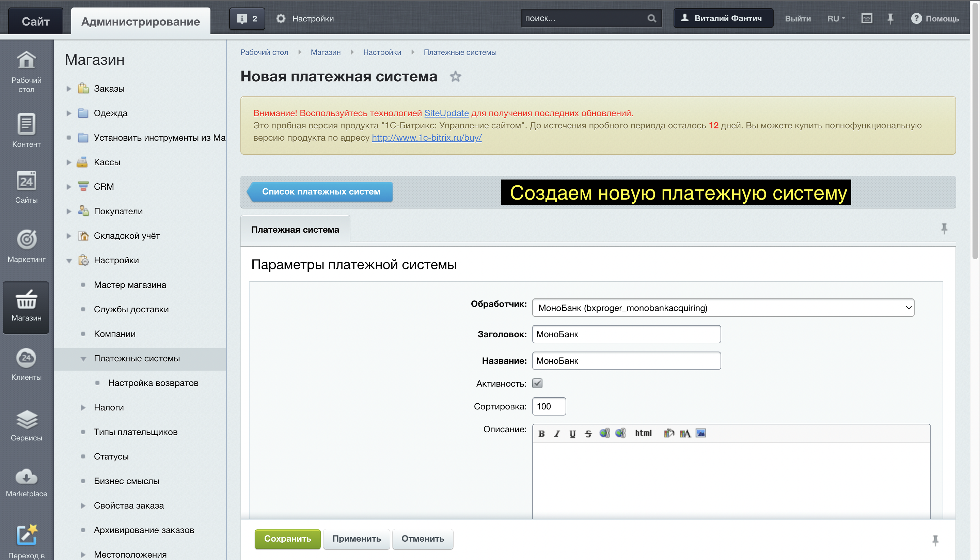The image size is (980, 560).
Task: Open text color picker in editor
Action: [x=685, y=434]
